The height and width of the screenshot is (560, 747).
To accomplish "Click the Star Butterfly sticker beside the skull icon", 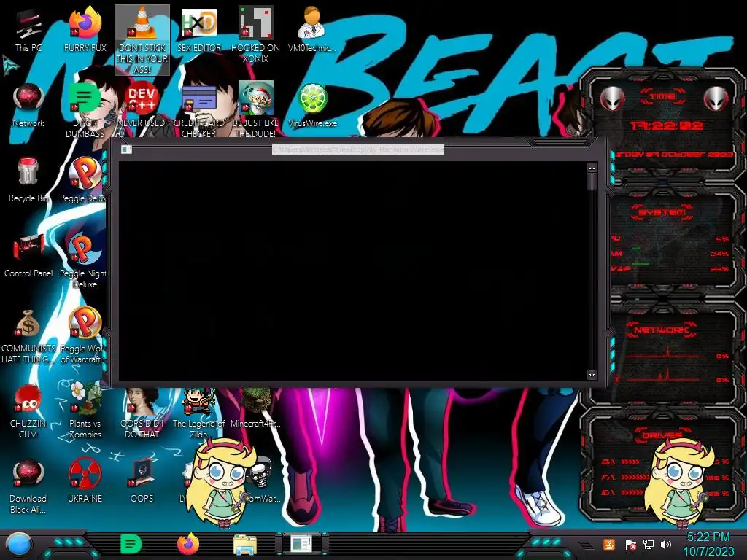I will pyautogui.click(x=221, y=483).
